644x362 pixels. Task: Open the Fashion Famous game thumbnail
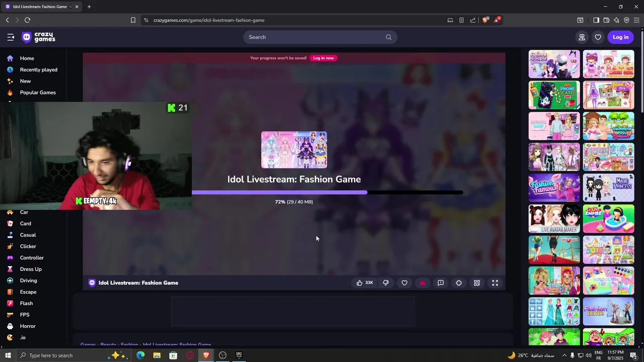[554, 188]
